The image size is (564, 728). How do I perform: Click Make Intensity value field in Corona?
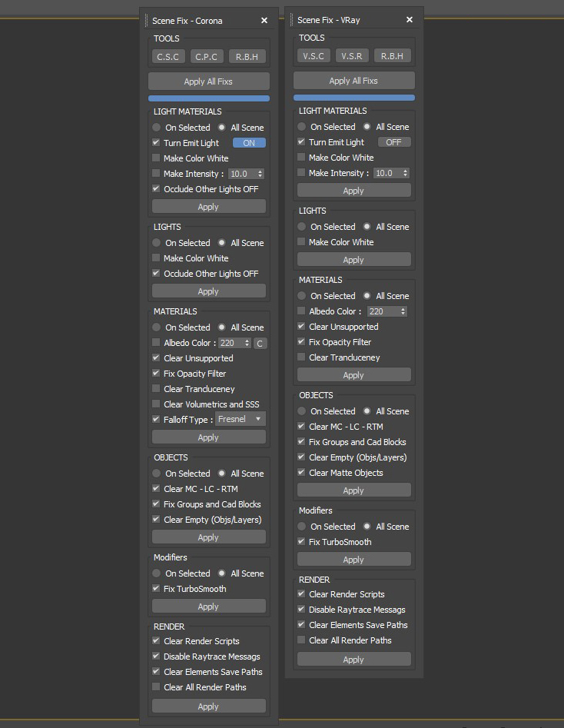[242, 174]
